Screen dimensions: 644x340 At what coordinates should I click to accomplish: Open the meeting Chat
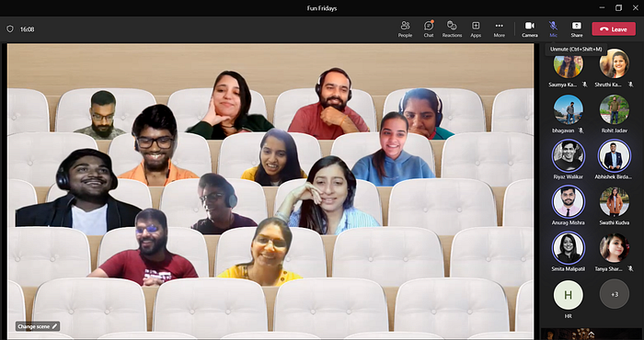(x=429, y=29)
